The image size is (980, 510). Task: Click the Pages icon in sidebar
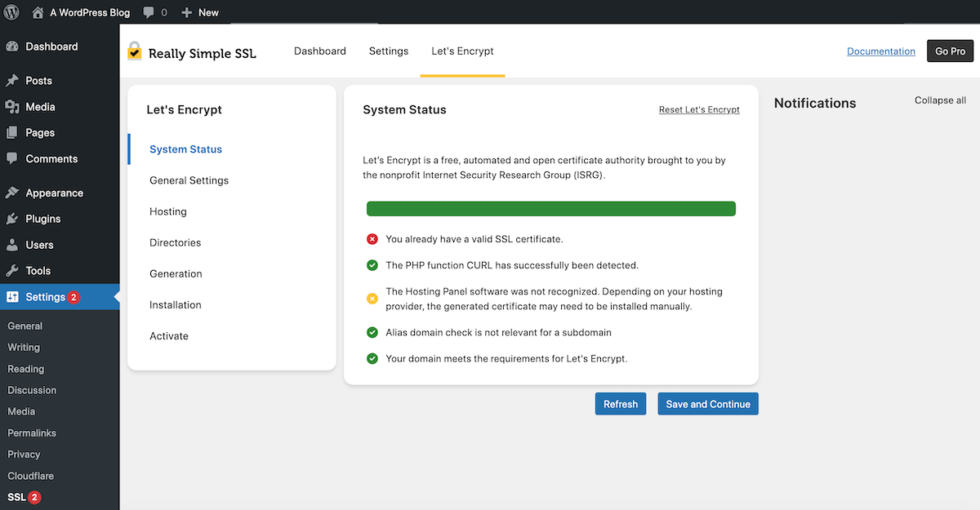coord(12,133)
